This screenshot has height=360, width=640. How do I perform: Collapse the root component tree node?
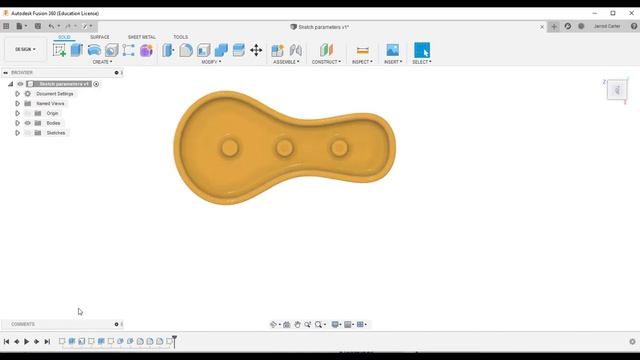click(11, 84)
